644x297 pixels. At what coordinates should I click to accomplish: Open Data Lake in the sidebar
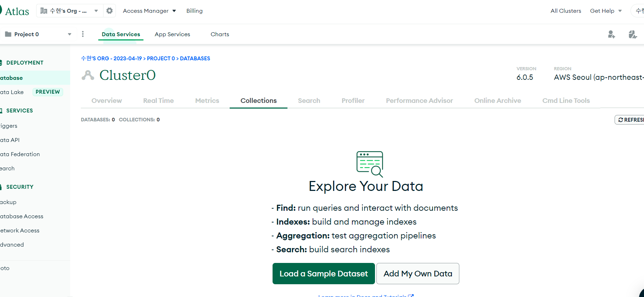tap(12, 92)
